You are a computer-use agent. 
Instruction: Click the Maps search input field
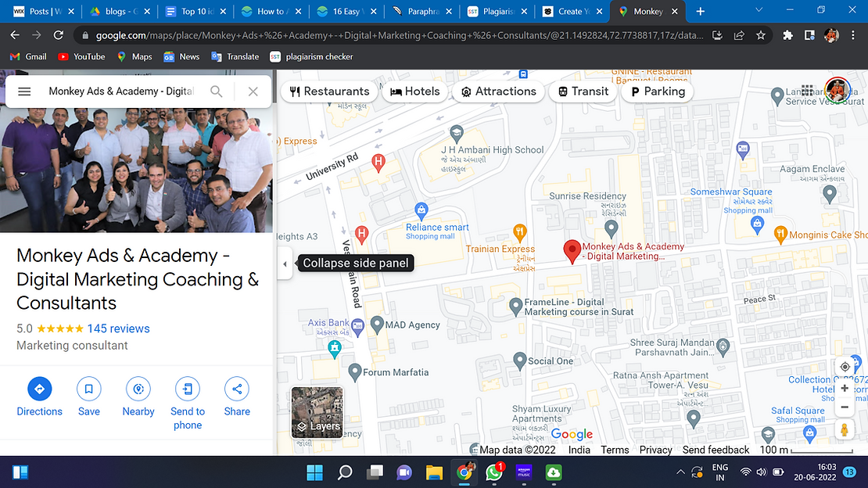pos(121,91)
